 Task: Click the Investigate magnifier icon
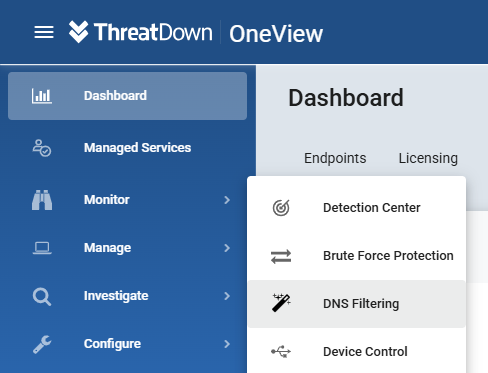click(42, 296)
